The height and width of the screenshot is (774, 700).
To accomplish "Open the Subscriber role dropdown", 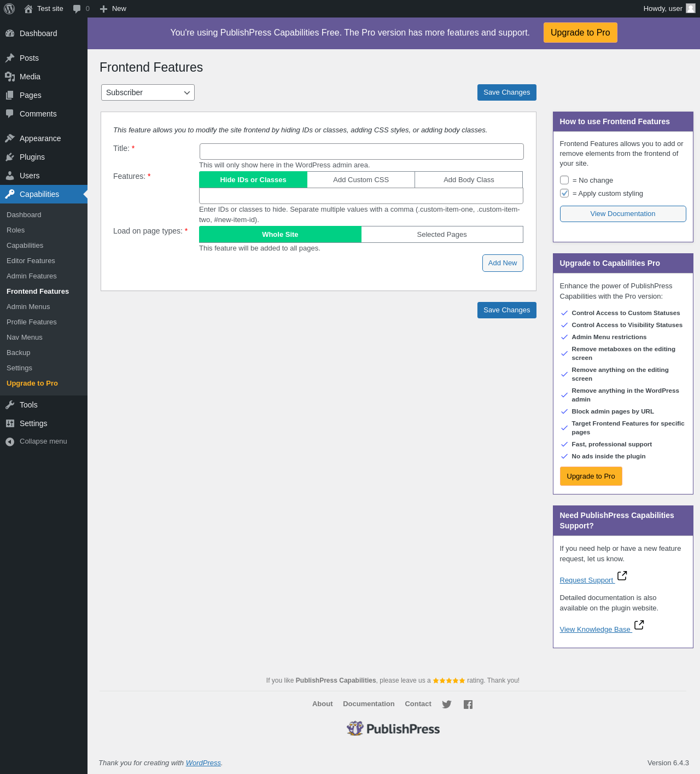I will 148,92.
